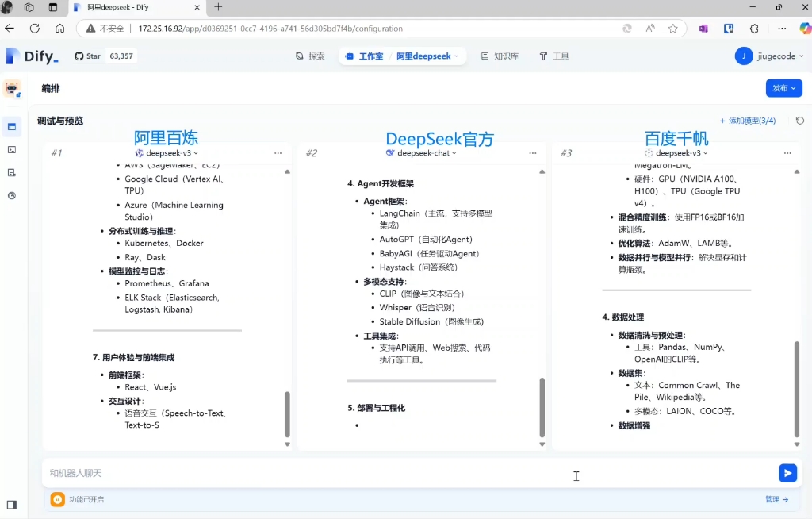This screenshot has width=812, height=519.
Task: Click the refresh icon beside 添加模型
Action: pyautogui.click(x=800, y=121)
